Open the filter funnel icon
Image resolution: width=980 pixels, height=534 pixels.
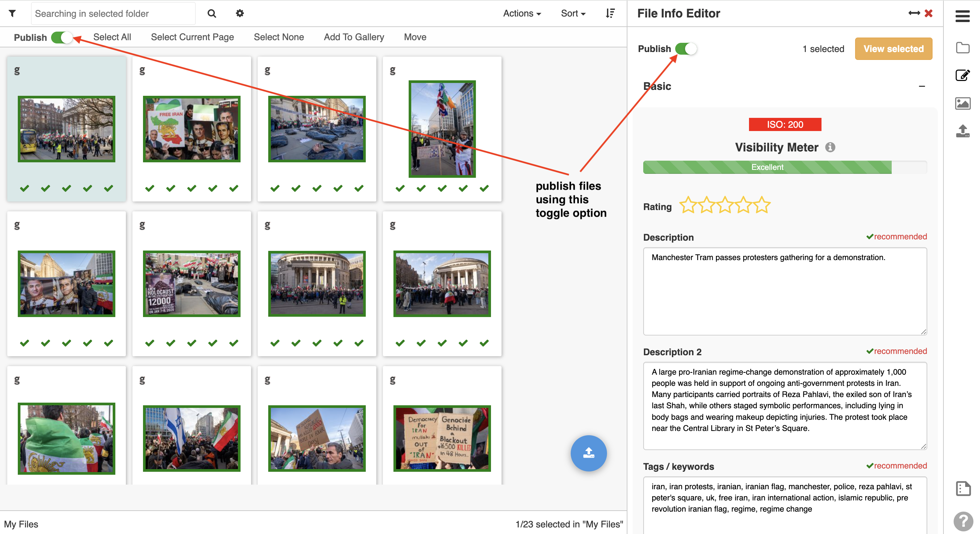click(x=12, y=13)
